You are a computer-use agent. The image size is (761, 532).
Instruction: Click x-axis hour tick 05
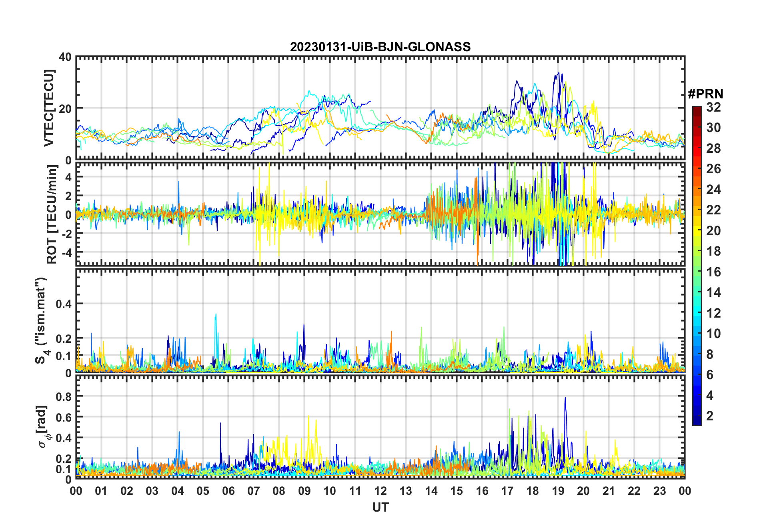(x=203, y=491)
